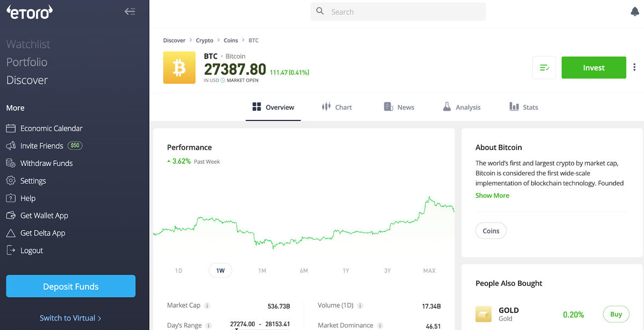The height and width of the screenshot is (330, 644).
Task: Expand About Bitcoin with Show More
Action: [x=492, y=196]
